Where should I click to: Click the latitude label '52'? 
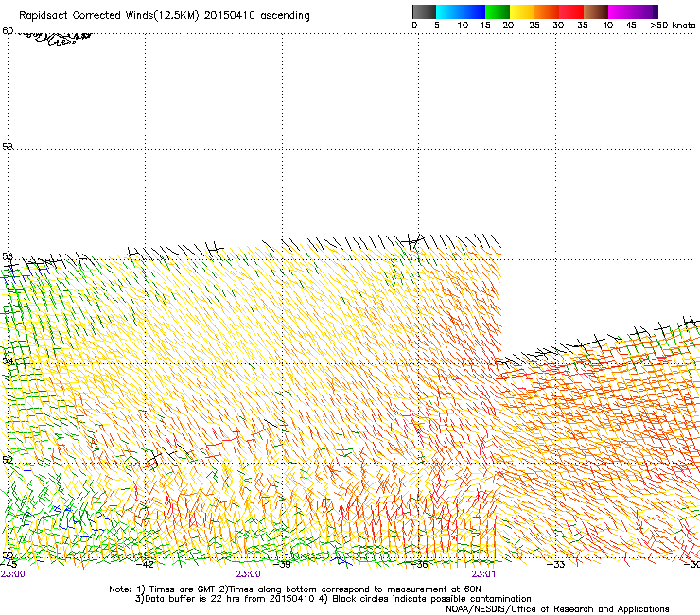click(8, 460)
